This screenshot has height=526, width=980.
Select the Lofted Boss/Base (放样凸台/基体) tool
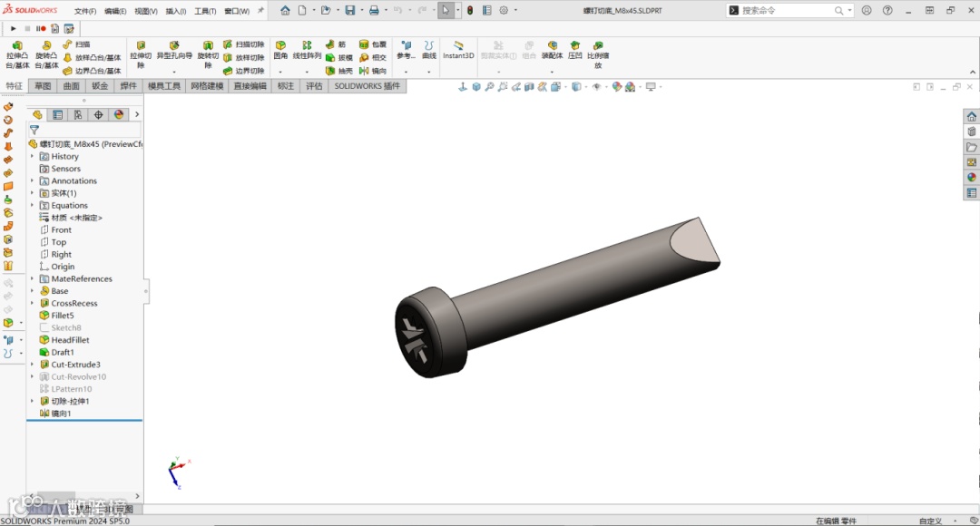click(x=92, y=57)
